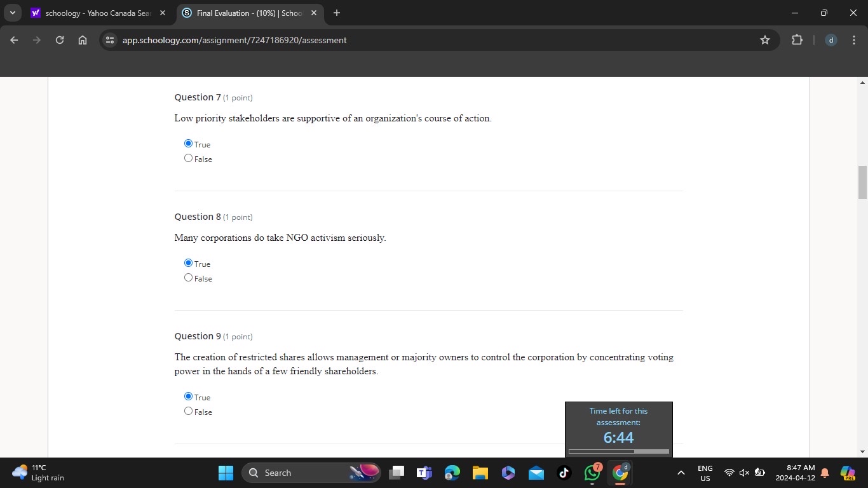Open the browser home page
This screenshot has width=868, height=488.
coord(83,40)
